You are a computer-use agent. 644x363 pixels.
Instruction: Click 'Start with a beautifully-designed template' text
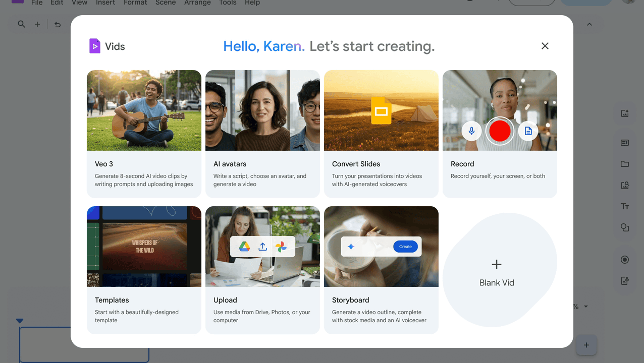click(x=137, y=316)
